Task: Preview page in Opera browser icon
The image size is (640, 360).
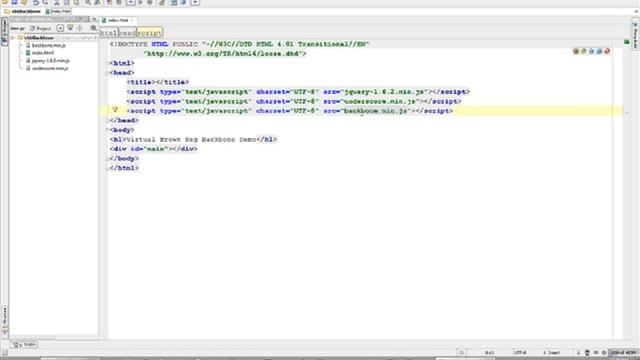Action: pyautogui.click(x=607, y=51)
